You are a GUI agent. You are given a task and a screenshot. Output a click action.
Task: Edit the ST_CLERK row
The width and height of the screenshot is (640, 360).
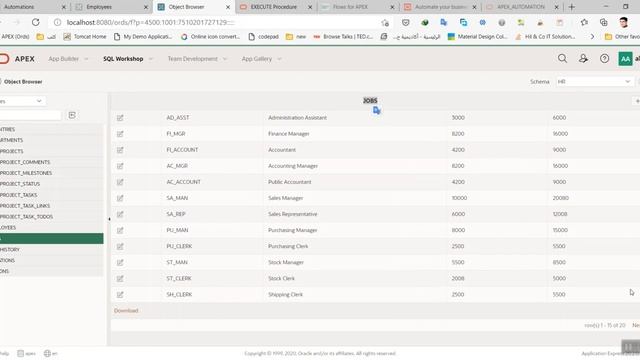(120, 278)
